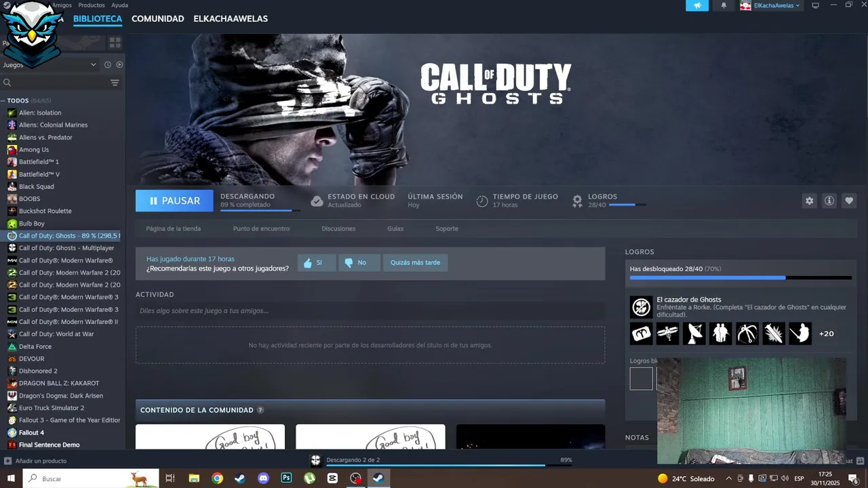This screenshot has height=488, width=868.
Task: Click the plus icon for Añadir un producto
Action: coord(7,461)
